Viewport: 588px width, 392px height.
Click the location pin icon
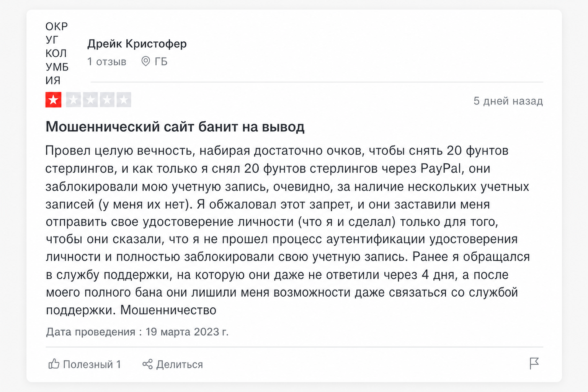coord(145,61)
